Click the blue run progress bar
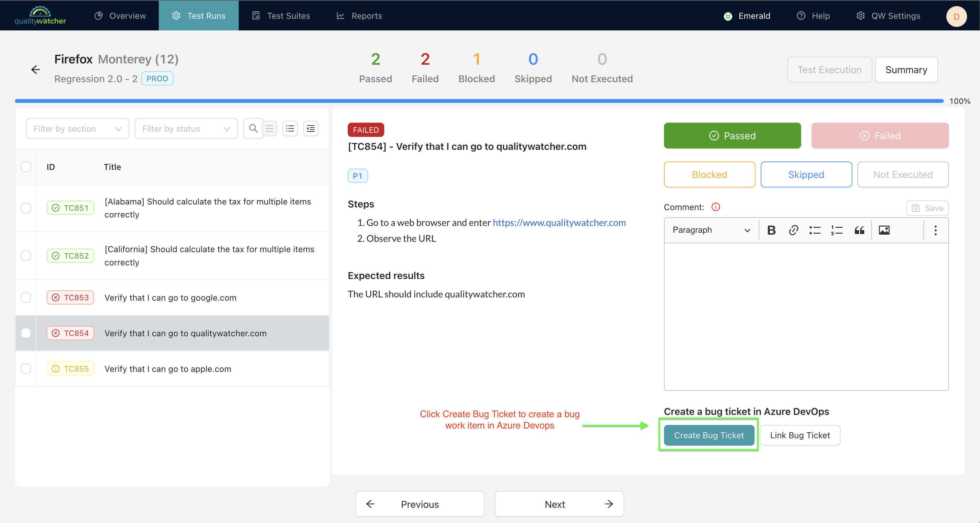The image size is (980, 523). point(479,101)
